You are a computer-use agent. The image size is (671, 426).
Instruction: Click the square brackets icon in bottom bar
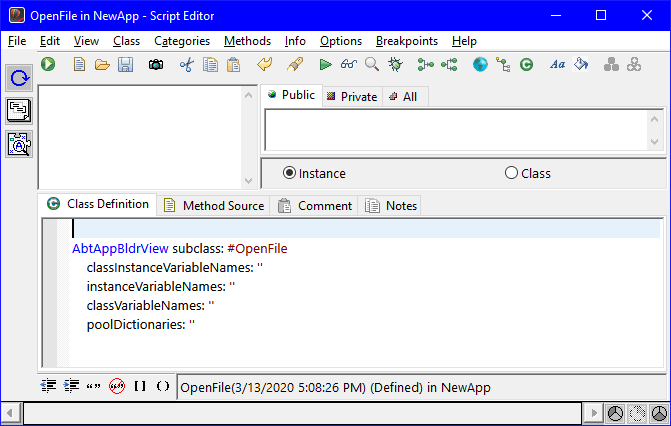(x=140, y=385)
